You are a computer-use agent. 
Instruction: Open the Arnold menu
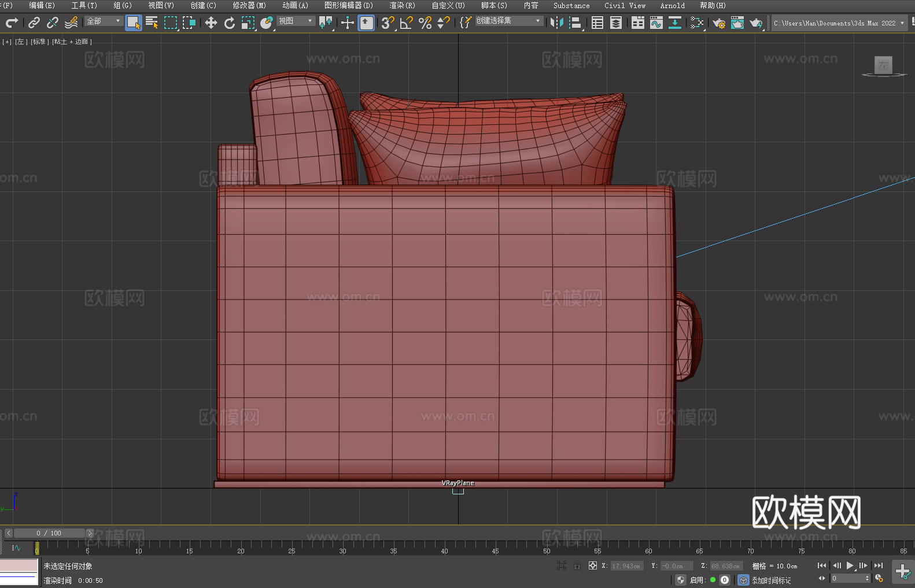[x=673, y=5]
